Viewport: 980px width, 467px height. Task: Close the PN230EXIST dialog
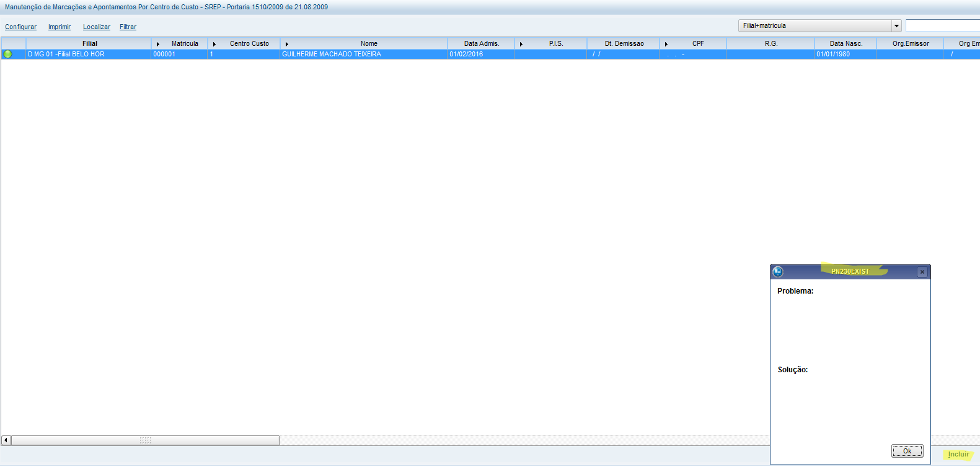click(922, 272)
